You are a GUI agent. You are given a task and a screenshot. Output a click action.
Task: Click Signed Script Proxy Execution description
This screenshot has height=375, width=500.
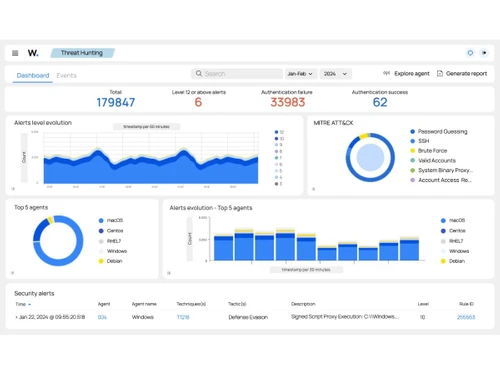tap(345, 317)
